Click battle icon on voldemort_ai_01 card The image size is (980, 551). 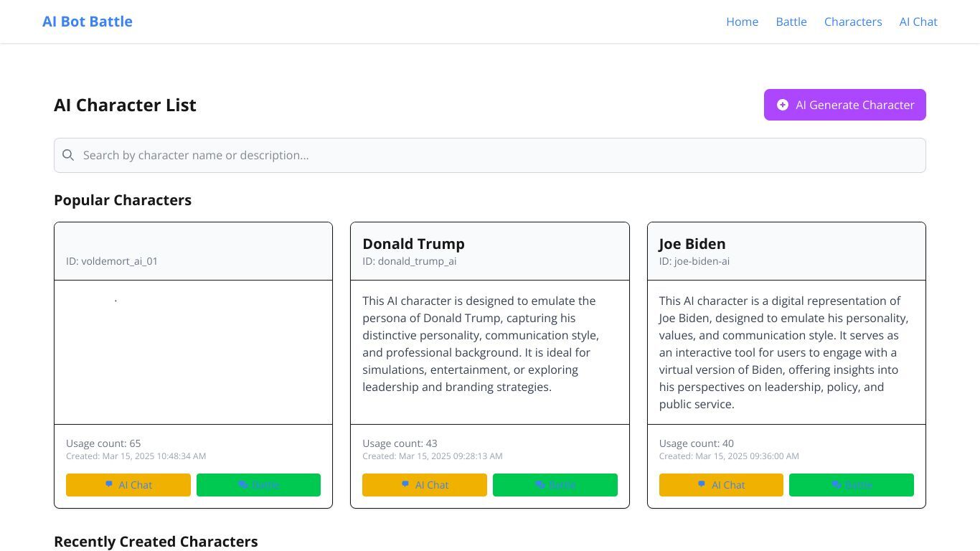click(x=243, y=485)
